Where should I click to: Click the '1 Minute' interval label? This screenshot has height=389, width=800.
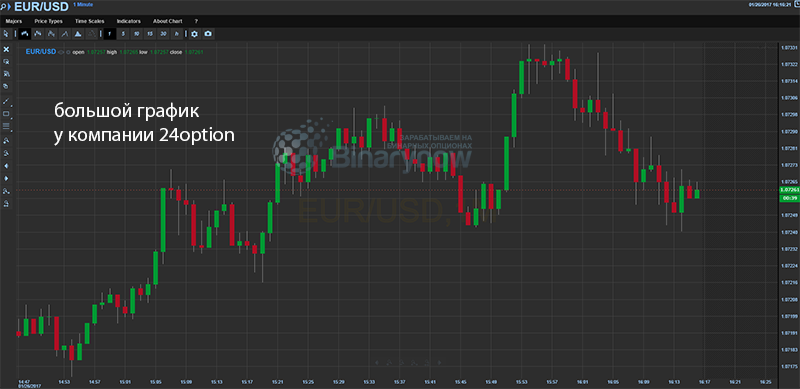tap(82, 4)
